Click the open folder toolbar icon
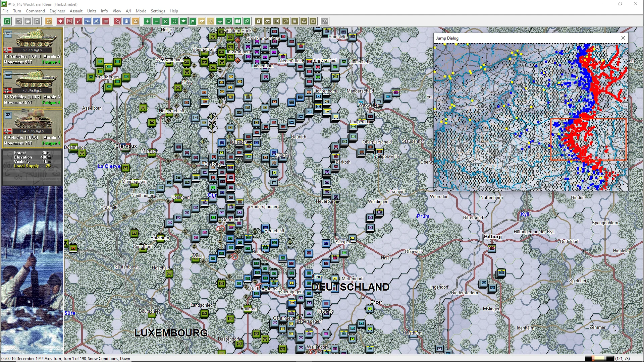Screen dimensions: 644x362 tap(28, 21)
